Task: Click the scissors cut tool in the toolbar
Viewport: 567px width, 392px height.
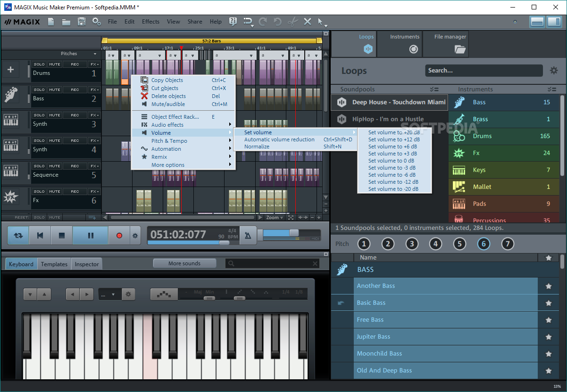Action: 292,22
